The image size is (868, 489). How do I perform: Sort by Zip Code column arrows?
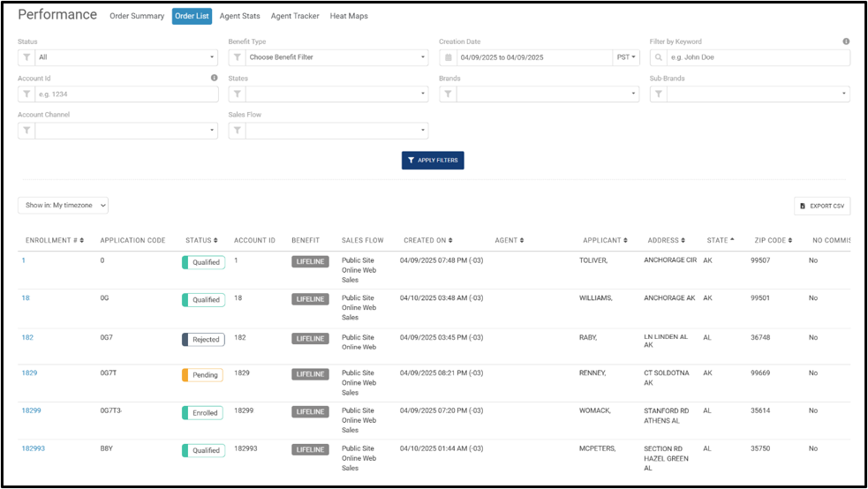point(790,241)
